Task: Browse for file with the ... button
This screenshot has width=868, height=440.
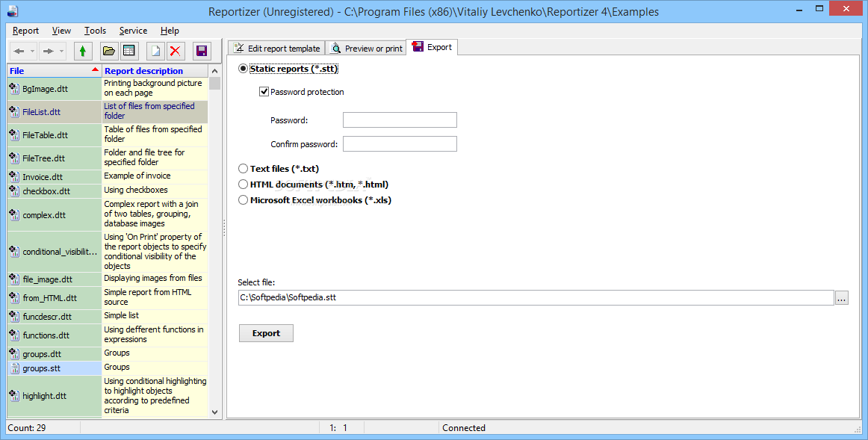Action: 841,298
